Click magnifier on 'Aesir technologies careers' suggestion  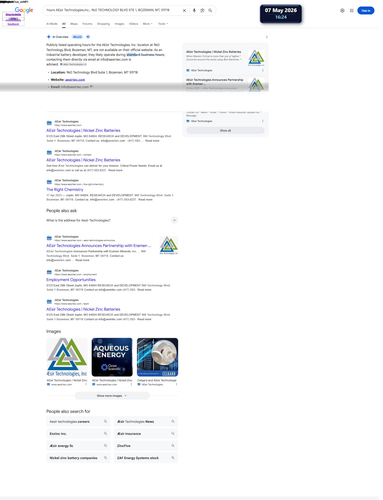pos(105,422)
